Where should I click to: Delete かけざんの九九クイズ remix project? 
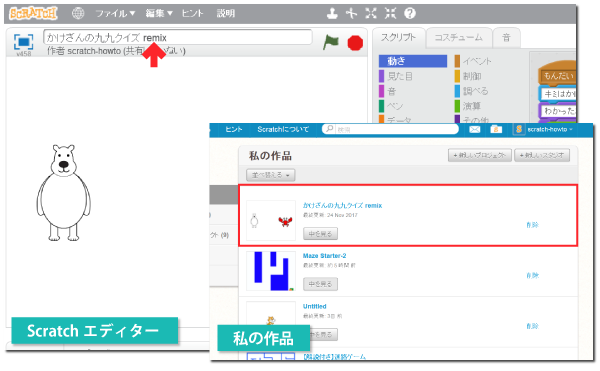tap(532, 225)
